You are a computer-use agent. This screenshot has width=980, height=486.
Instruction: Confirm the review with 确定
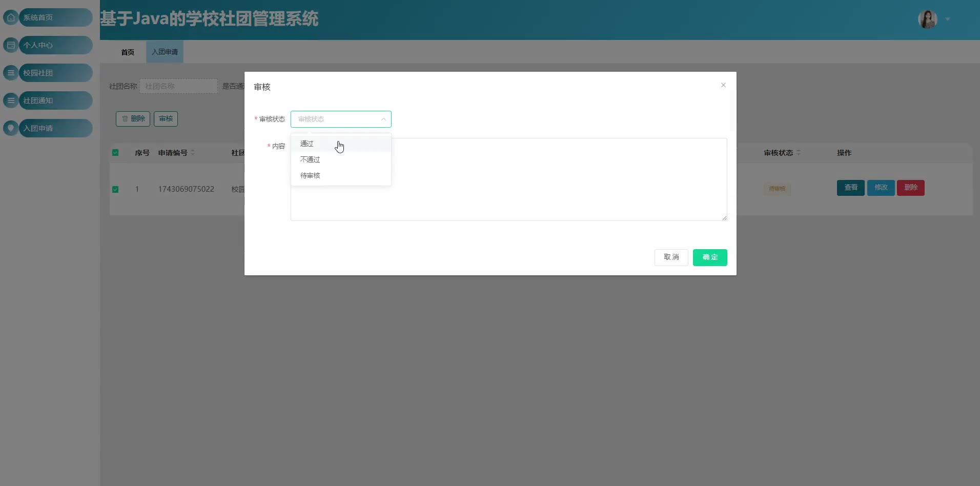(x=710, y=257)
